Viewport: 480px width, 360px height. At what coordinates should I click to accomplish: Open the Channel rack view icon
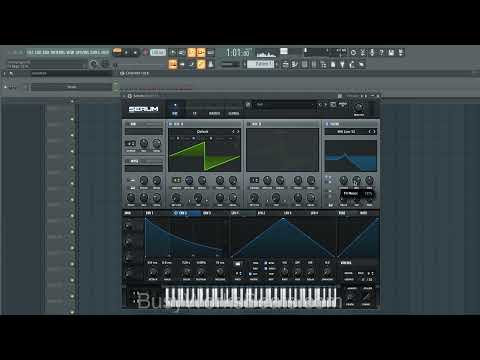tap(304, 64)
